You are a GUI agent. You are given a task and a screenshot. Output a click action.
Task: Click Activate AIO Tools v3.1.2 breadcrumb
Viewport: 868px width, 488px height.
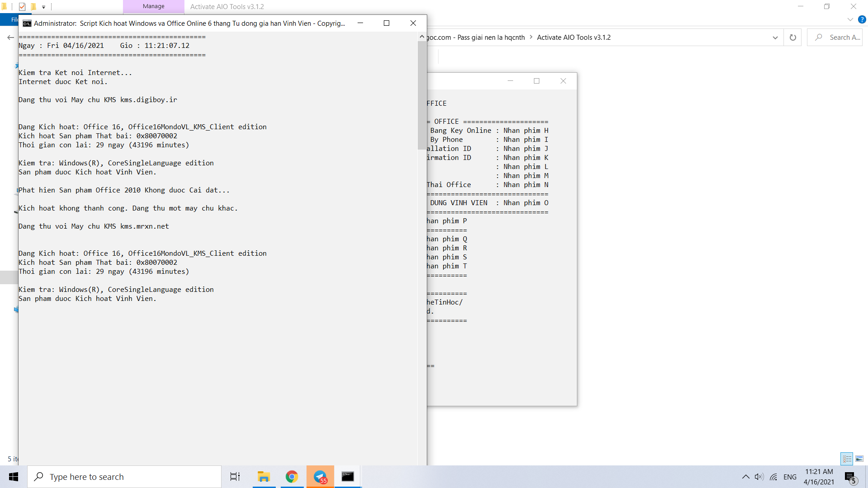(x=574, y=38)
